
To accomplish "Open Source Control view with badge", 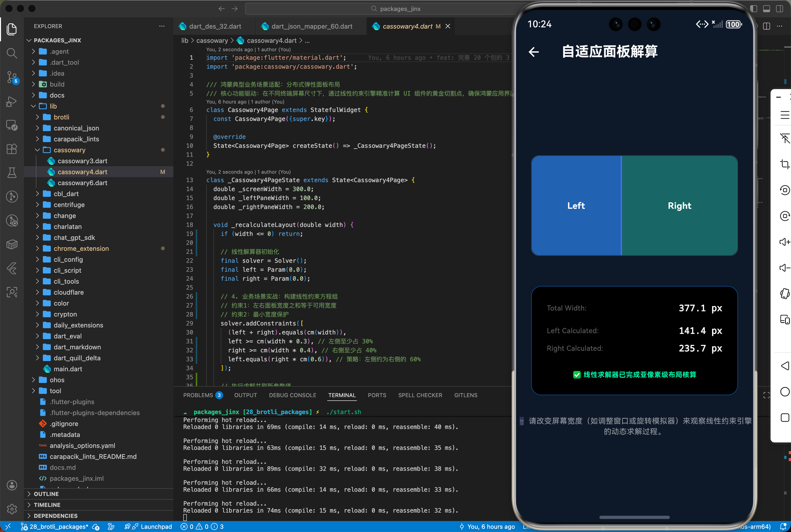I will click(x=12, y=77).
